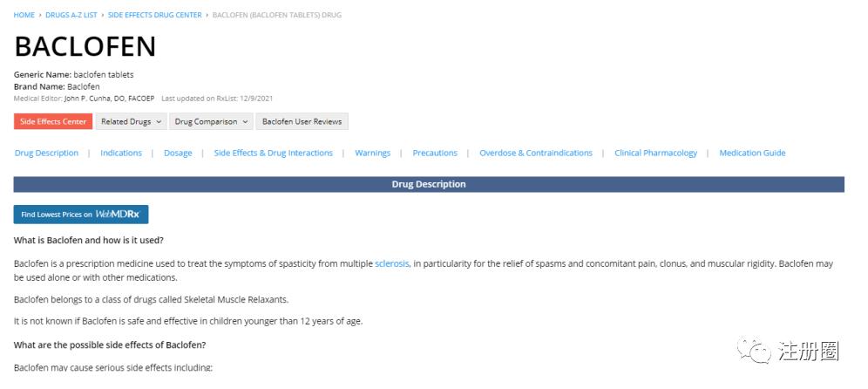Click Find Lowest Prices on WebMDRx button
This screenshot has width=868, height=389.
pos(81,215)
